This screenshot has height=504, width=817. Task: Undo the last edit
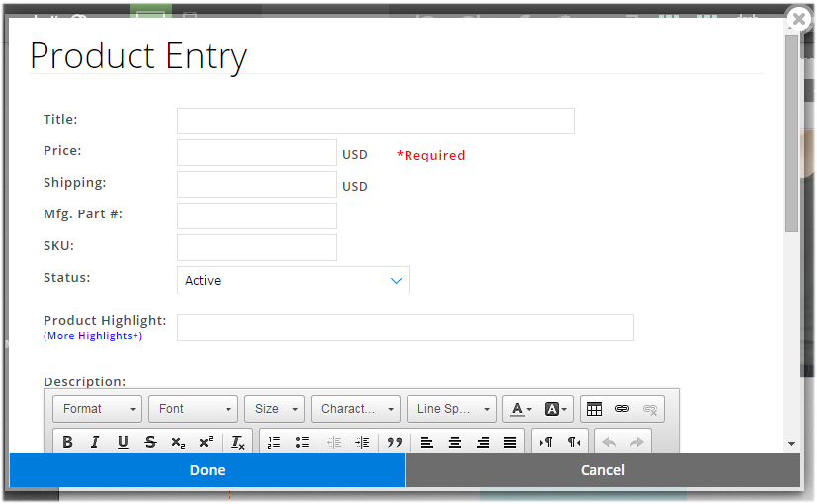609,442
